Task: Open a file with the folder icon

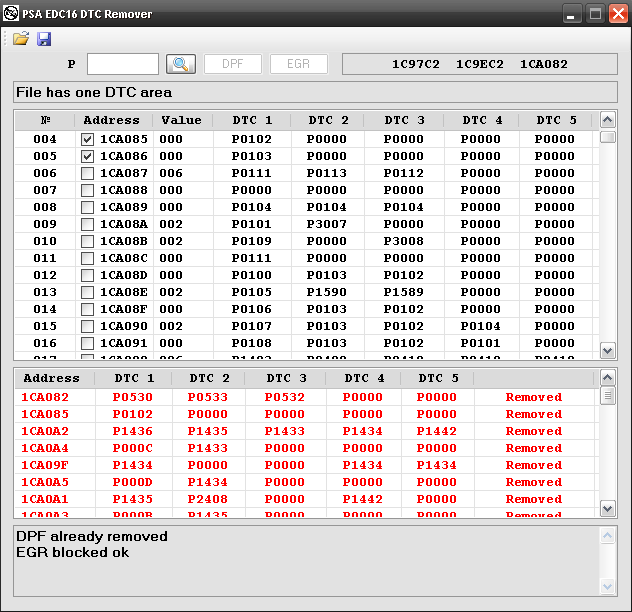Action: pyautogui.click(x=21, y=39)
